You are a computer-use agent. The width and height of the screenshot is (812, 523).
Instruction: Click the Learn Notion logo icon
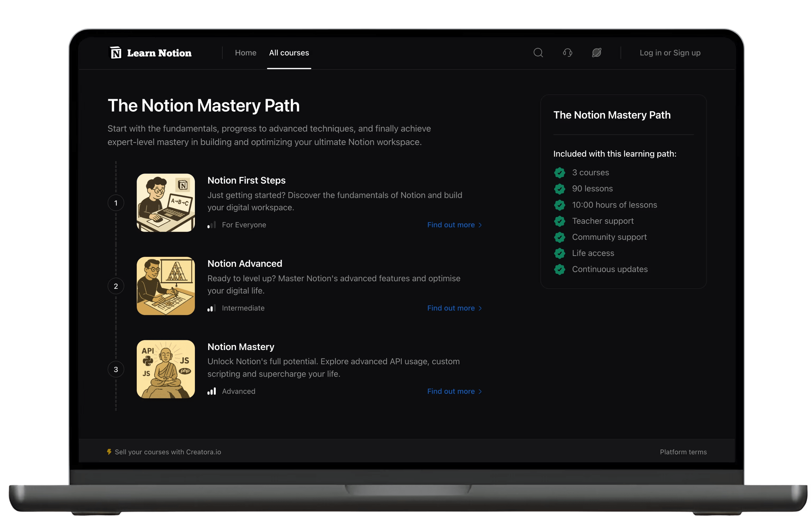point(116,53)
